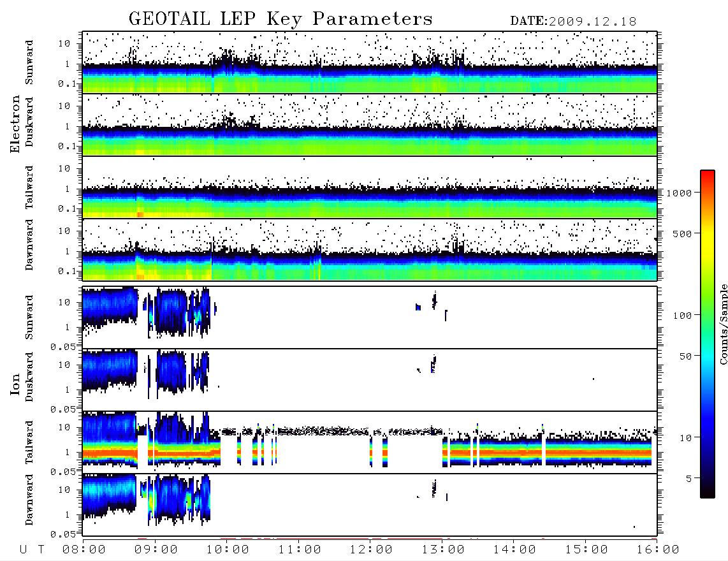
Task: Click the "GEOTAIL LEP Key Parameters" title
Action: tap(280, 19)
